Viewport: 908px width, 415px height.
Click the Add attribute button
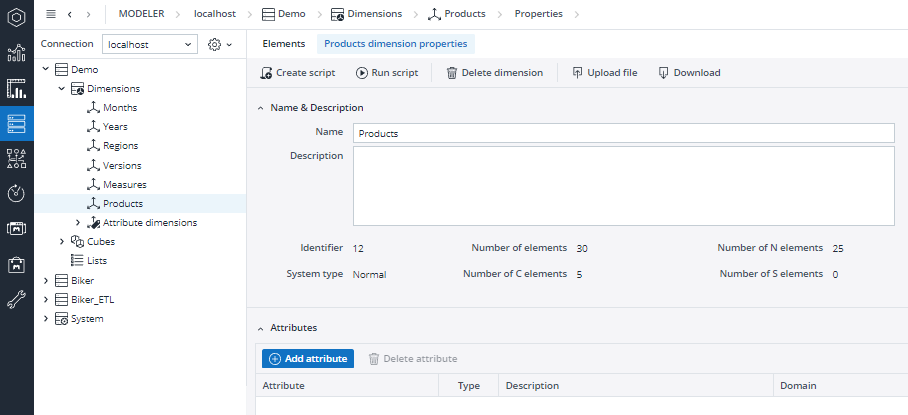click(307, 359)
